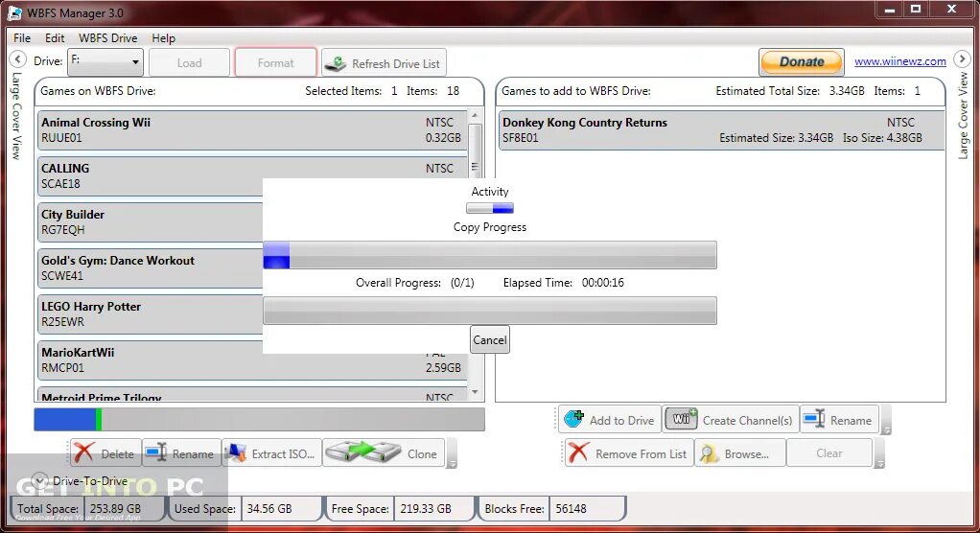The width and height of the screenshot is (980, 533).
Task: Open the Drive letter dropdown
Action: click(105, 61)
